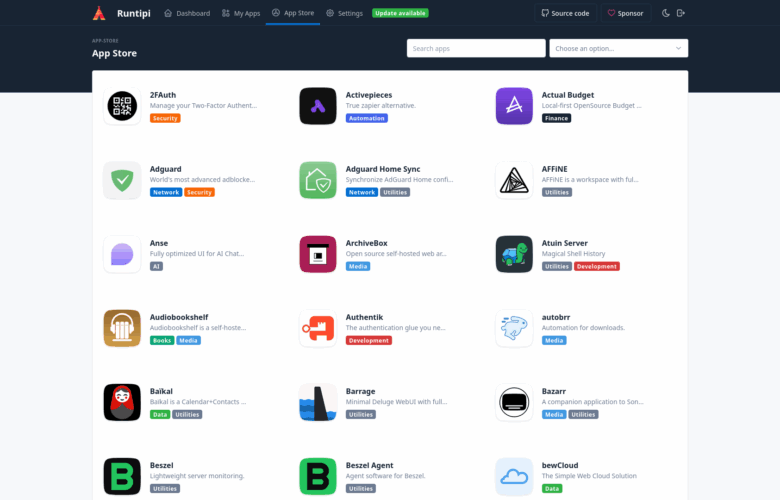This screenshot has height=500, width=780.
Task: Select the App Store tab
Action: pos(293,13)
